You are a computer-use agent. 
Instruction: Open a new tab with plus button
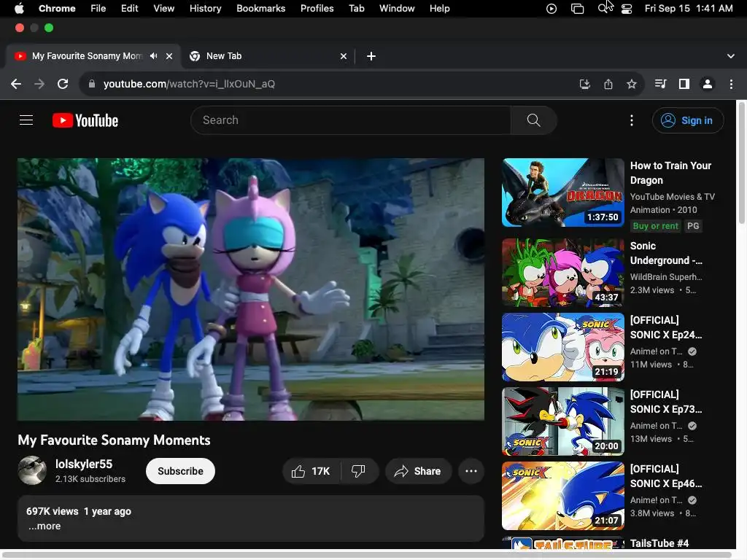pyautogui.click(x=371, y=56)
